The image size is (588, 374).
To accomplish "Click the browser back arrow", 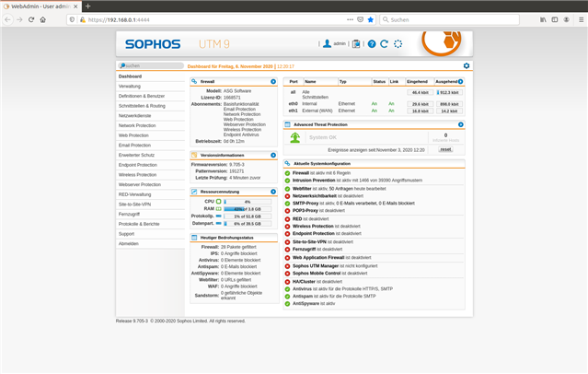I will (8, 19).
